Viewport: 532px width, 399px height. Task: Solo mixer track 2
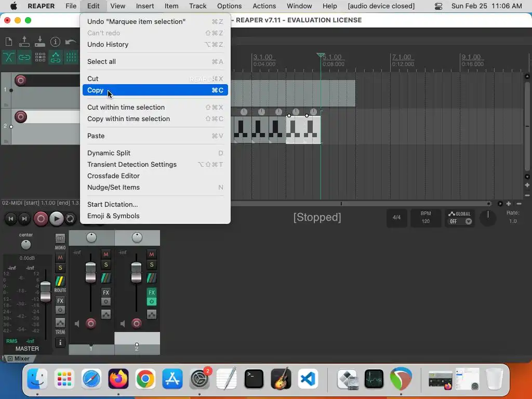[x=152, y=264]
